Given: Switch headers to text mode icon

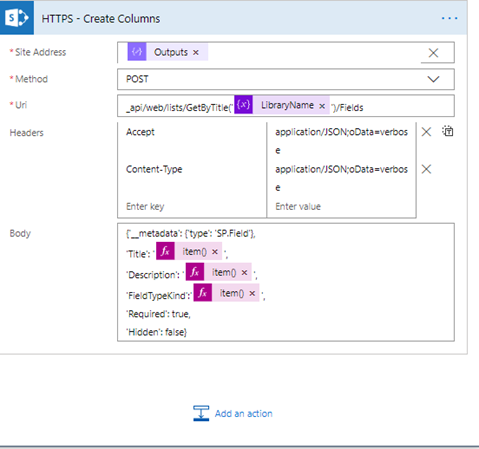Looking at the screenshot, I should tap(448, 131).
